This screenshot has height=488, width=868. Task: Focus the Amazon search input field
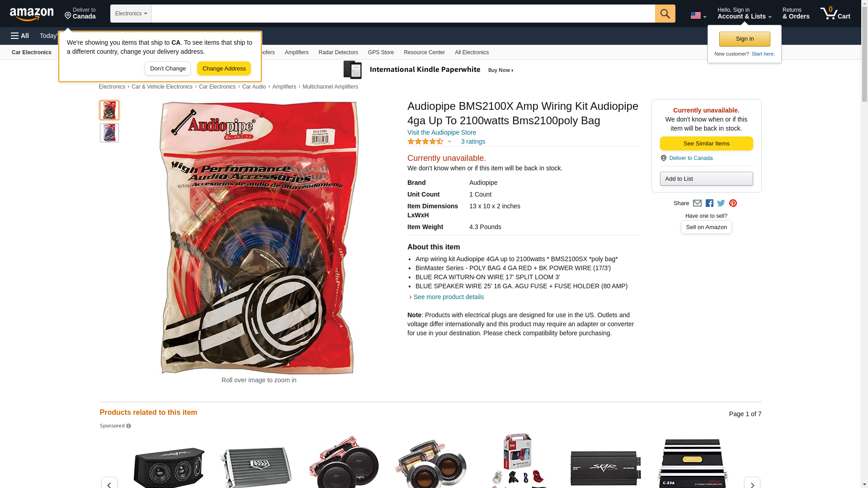click(403, 14)
